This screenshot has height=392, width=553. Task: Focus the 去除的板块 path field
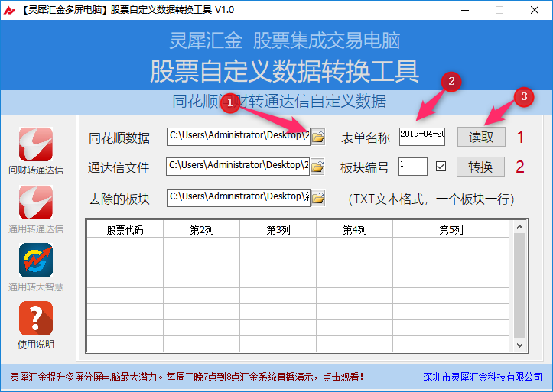239,198
